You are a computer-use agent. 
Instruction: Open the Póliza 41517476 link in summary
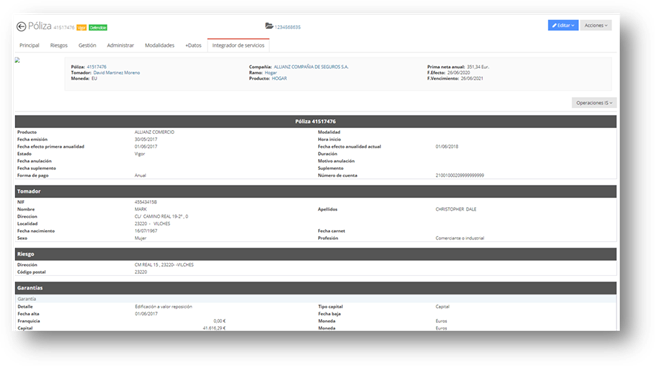96,67
